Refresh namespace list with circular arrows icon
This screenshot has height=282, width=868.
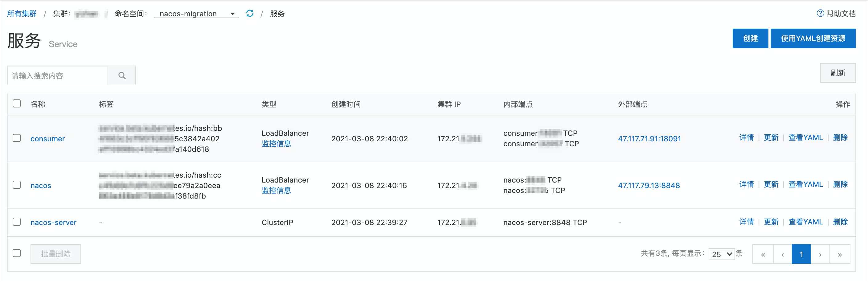tap(250, 14)
